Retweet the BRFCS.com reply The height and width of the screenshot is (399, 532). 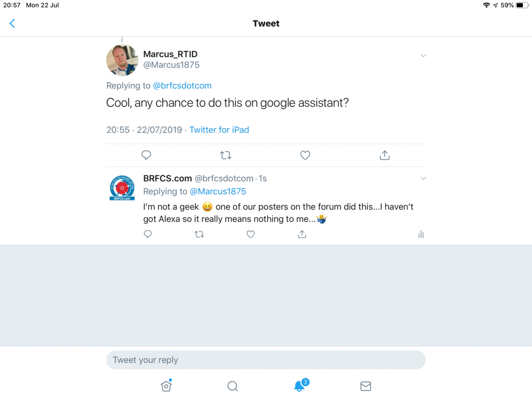pos(199,234)
